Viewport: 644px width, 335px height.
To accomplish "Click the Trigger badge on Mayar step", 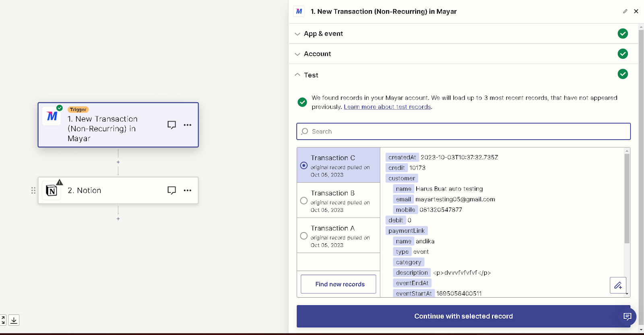I will [78, 110].
